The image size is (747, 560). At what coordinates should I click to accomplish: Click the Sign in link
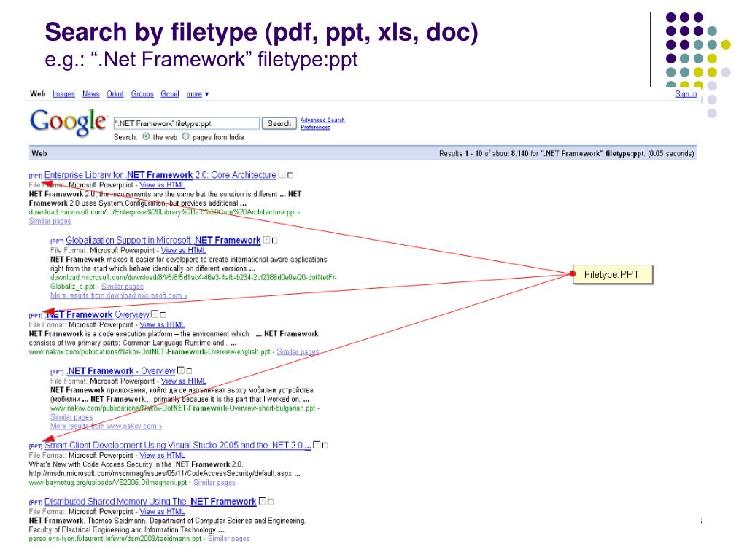686,94
